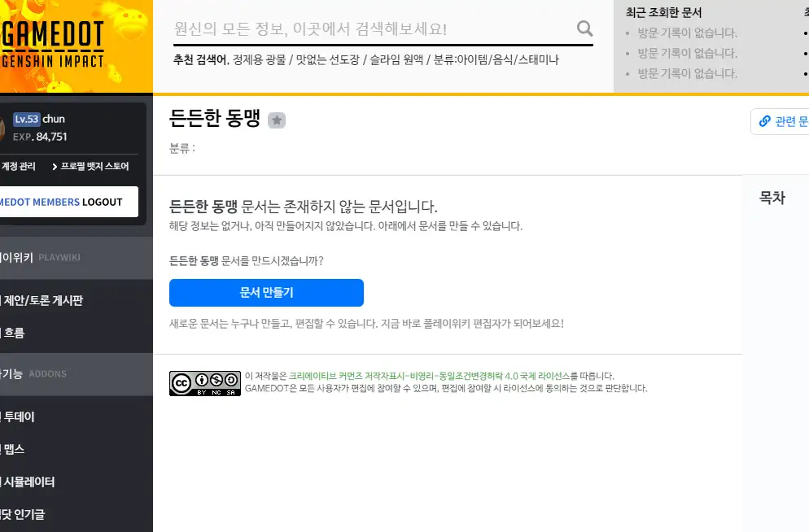The image size is (809, 532).
Task: Click the GAMEDOT Genshin Impact logo
Action: (54, 46)
